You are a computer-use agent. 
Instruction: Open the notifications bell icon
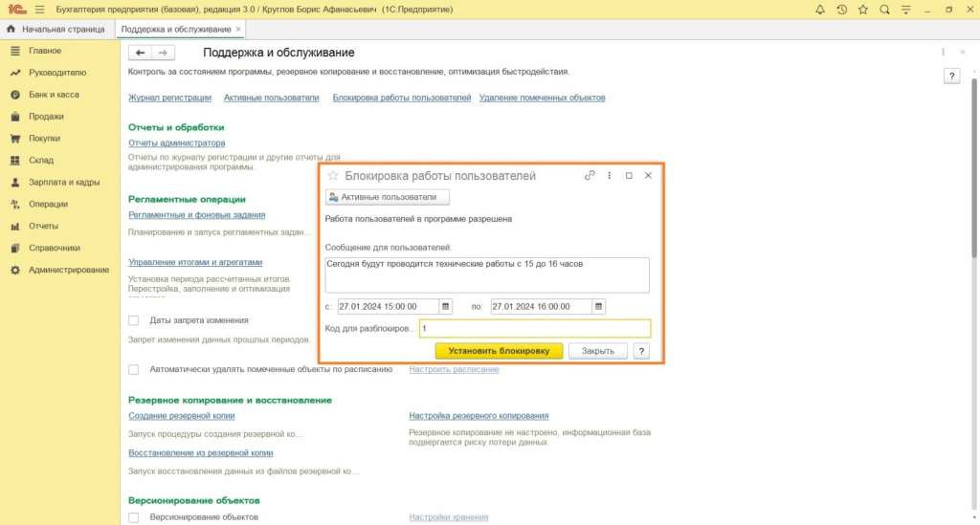(820, 10)
